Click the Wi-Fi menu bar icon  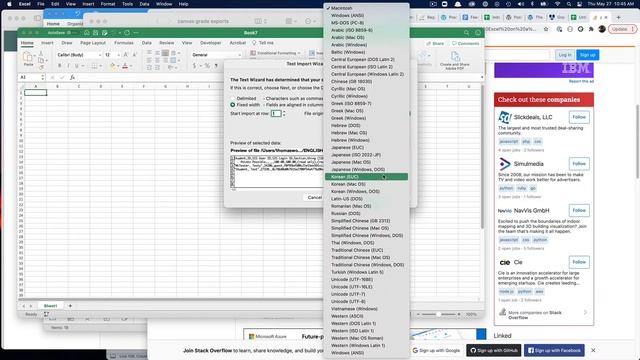coord(557,4)
